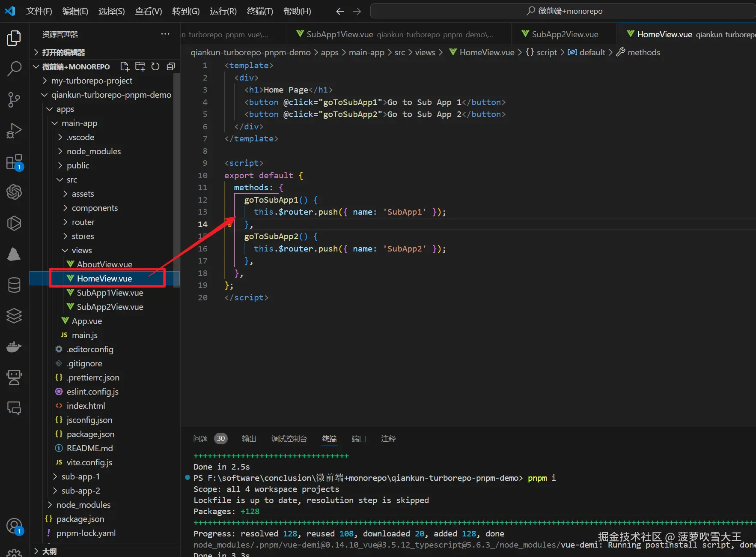Click the methods breadcrumb item
Screen dimensions: 756x557
[643, 52]
